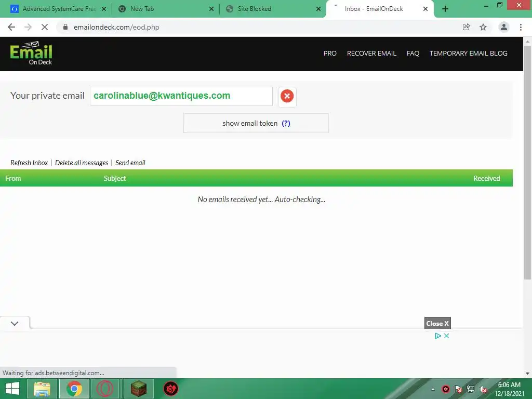The image size is (532, 399).
Task: Share this page using the share icon
Action: (x=466, y=27)
